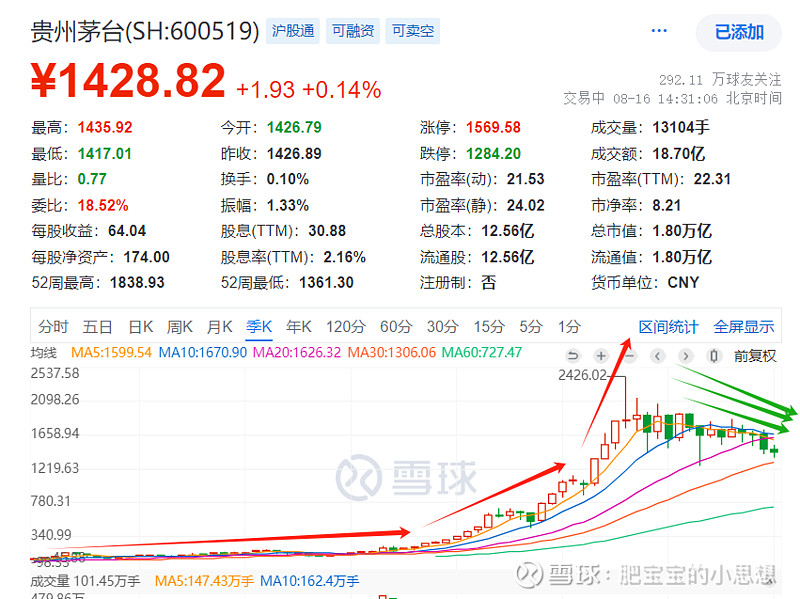Screen dimensions: 800x599
Task: Open 全屏显示 fullscreen chart view
Action: [x=744, y=327]
